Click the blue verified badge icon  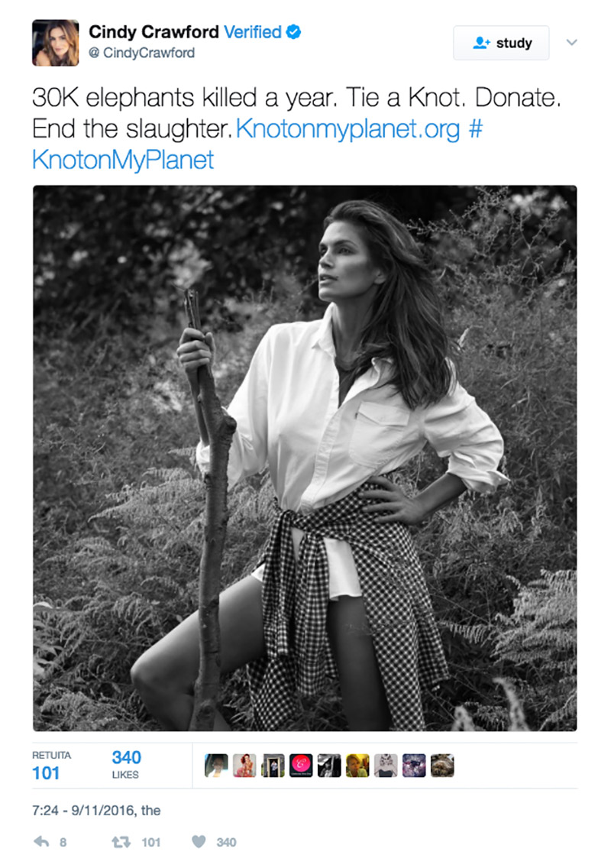[x=294, y=32]
